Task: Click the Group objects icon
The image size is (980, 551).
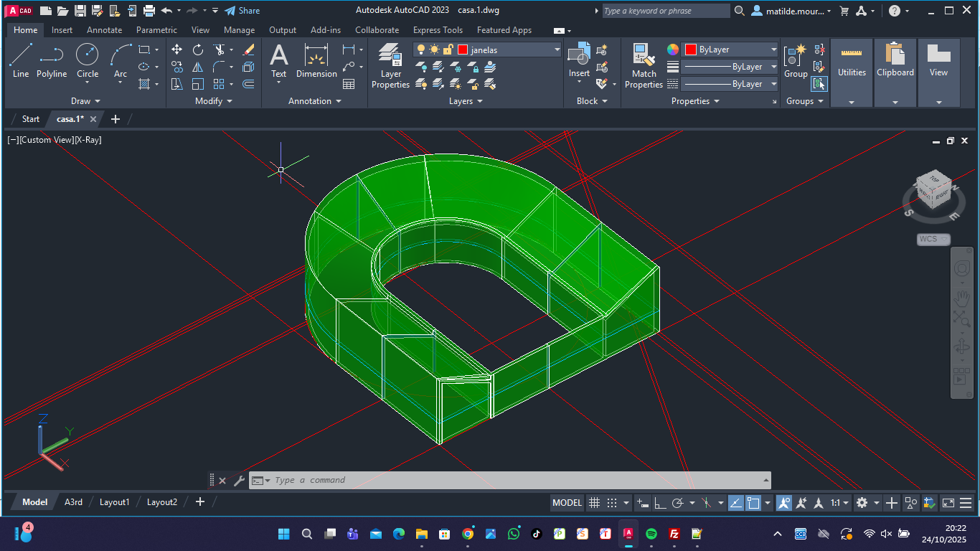Action: [795, 60]
